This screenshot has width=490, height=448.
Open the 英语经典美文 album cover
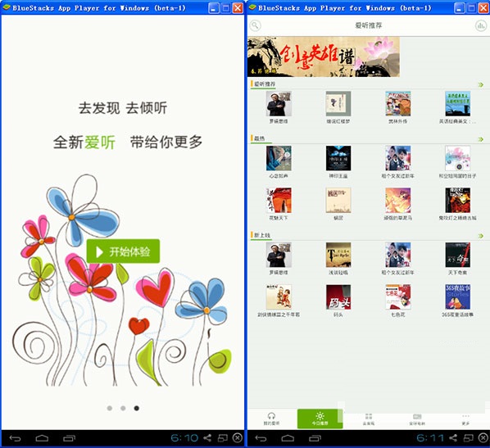457,104
